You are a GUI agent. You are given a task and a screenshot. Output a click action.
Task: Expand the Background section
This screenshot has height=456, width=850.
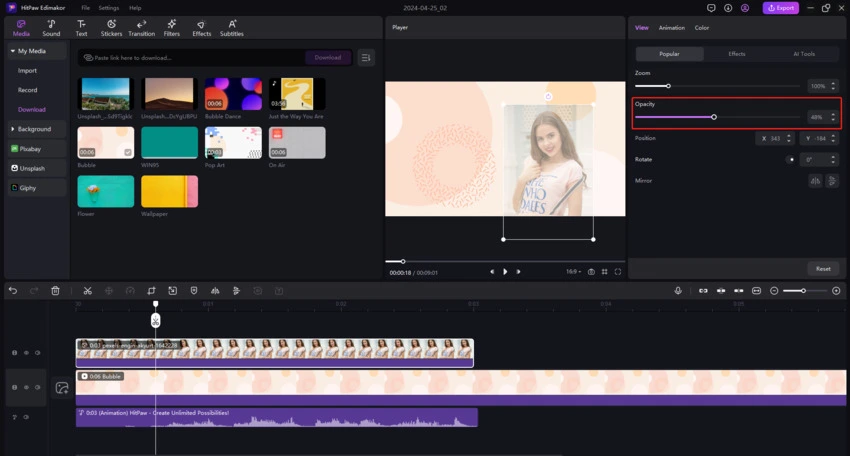(36, 129)
